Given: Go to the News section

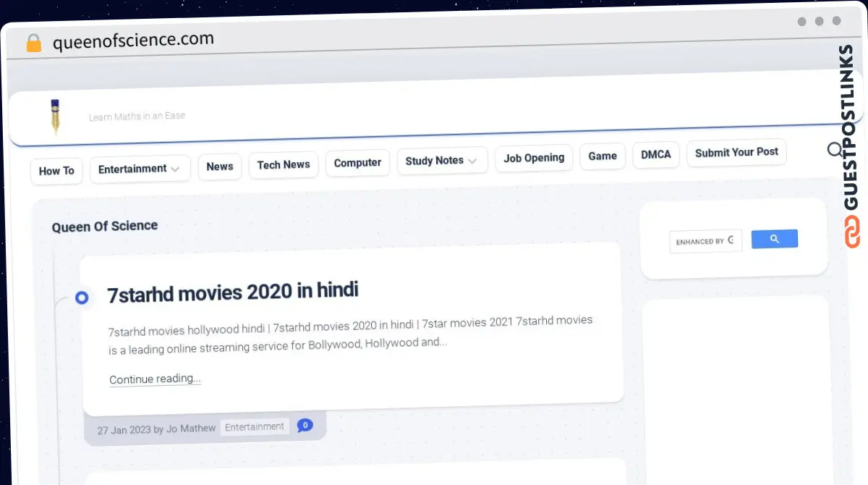Looking at the screenshot, I should (x=220, y=166).
